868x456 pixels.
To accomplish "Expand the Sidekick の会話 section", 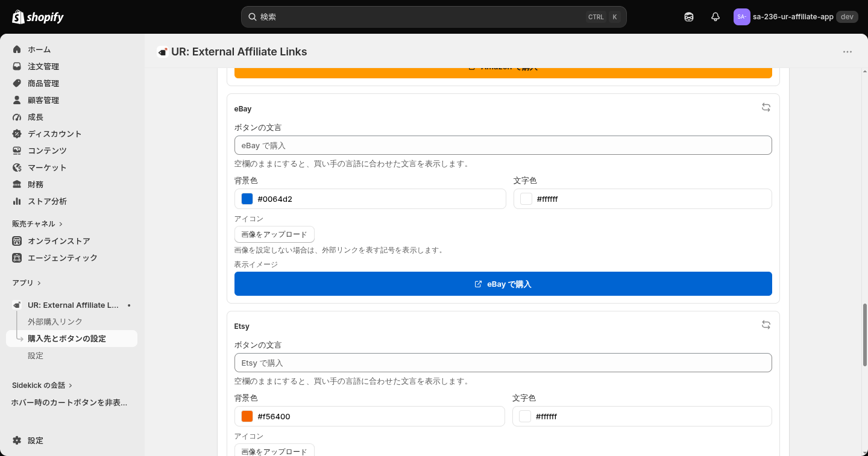I will (x=42, y=385).
